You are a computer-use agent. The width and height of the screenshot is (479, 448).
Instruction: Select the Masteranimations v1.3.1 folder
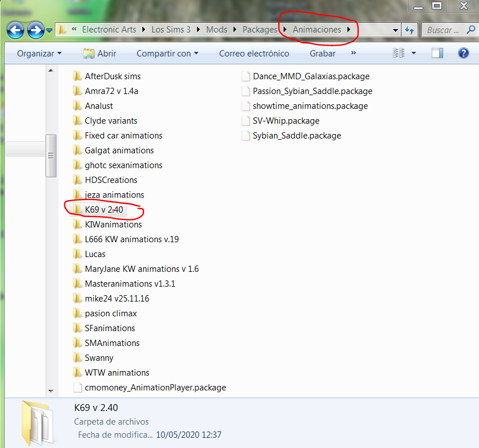click(124, 284)
